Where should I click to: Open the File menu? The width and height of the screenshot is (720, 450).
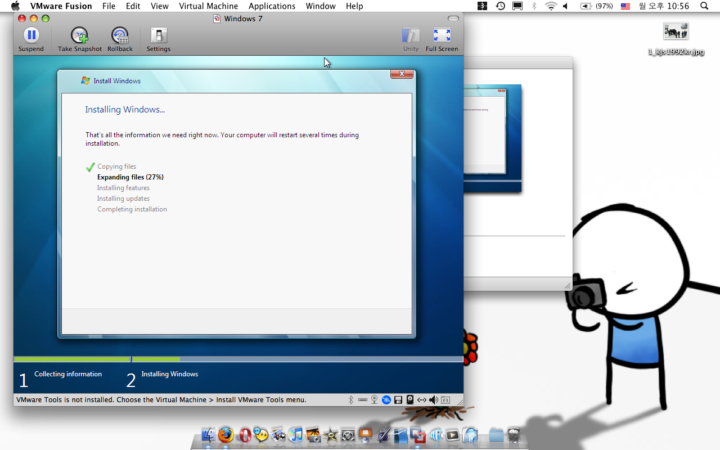pos(109,6)
